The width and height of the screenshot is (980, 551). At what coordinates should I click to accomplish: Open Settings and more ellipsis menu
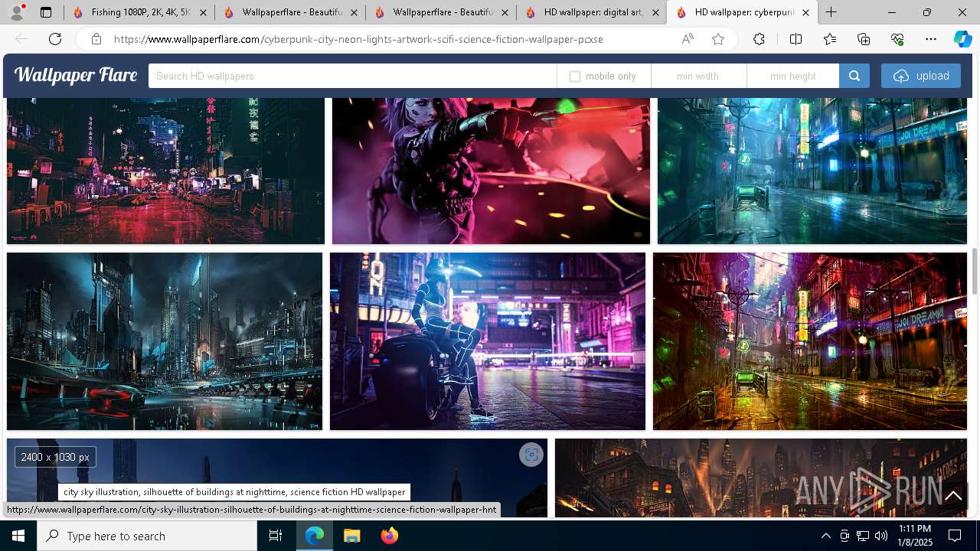coord(931,39)
